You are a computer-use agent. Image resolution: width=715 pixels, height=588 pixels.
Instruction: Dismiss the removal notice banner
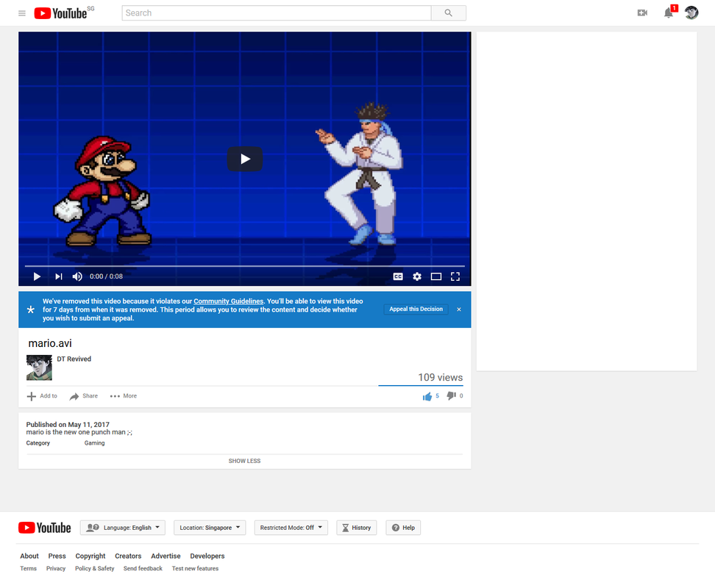click(459, 309)
